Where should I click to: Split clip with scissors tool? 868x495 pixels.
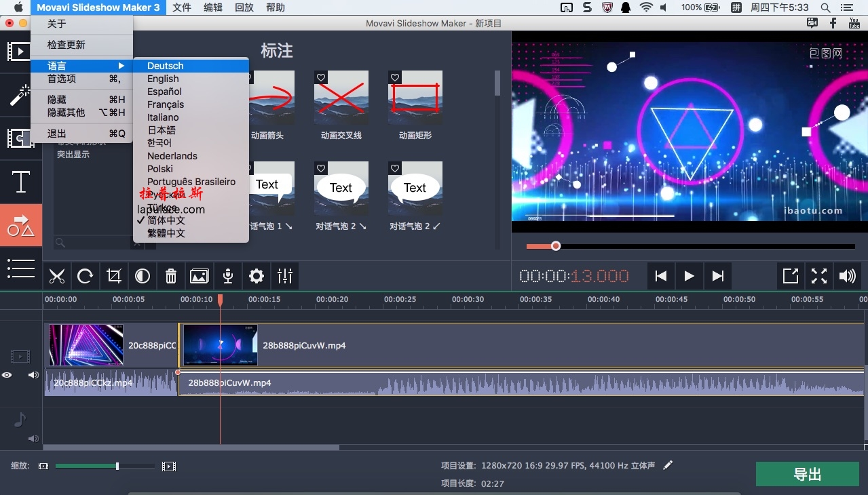point(57,276)
